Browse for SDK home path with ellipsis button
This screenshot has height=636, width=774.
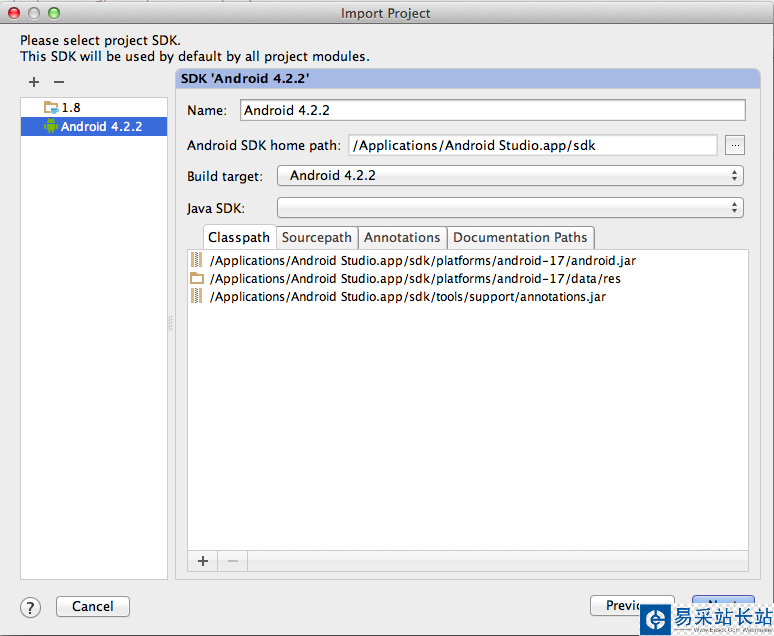pos(735,145)
